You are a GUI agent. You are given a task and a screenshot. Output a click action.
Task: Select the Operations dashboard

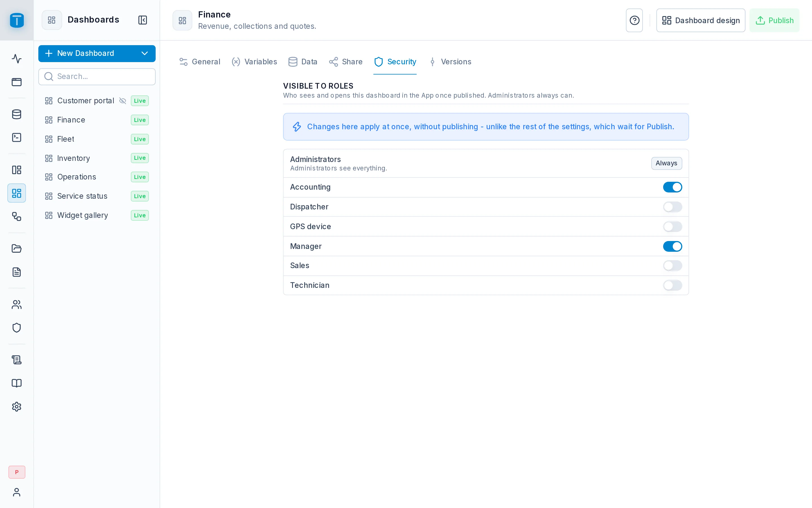pos(97,177)
